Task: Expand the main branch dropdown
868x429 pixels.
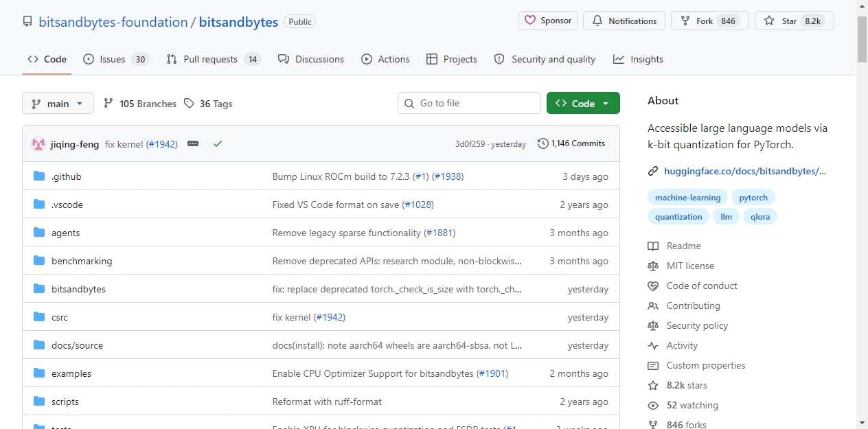Action: (x=58, y=104)
